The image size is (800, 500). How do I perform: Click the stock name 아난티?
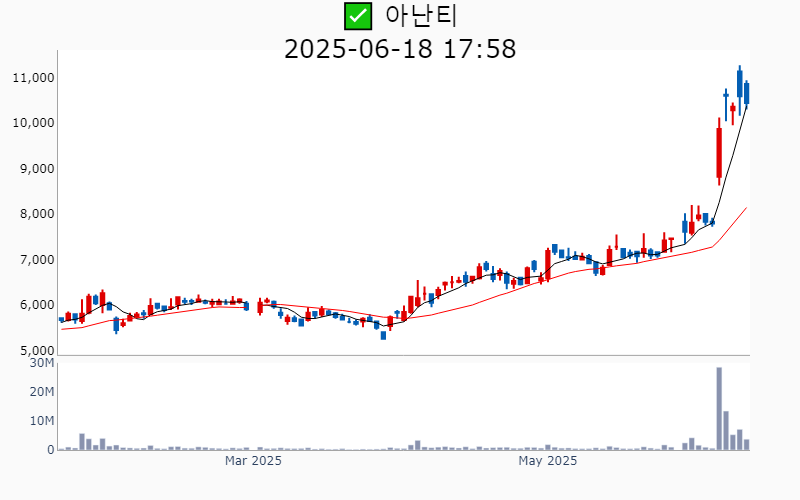pyautogui.click(x=421, y=16)
